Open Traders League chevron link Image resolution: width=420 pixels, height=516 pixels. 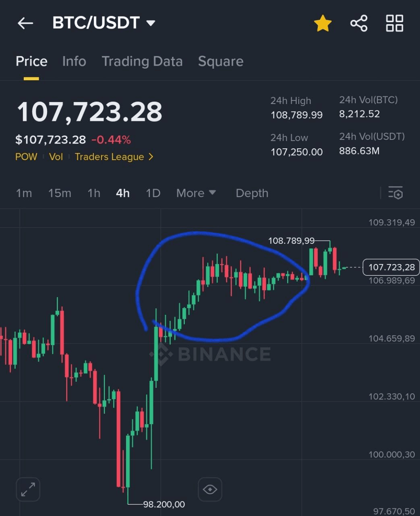click(x=114, y=157)
